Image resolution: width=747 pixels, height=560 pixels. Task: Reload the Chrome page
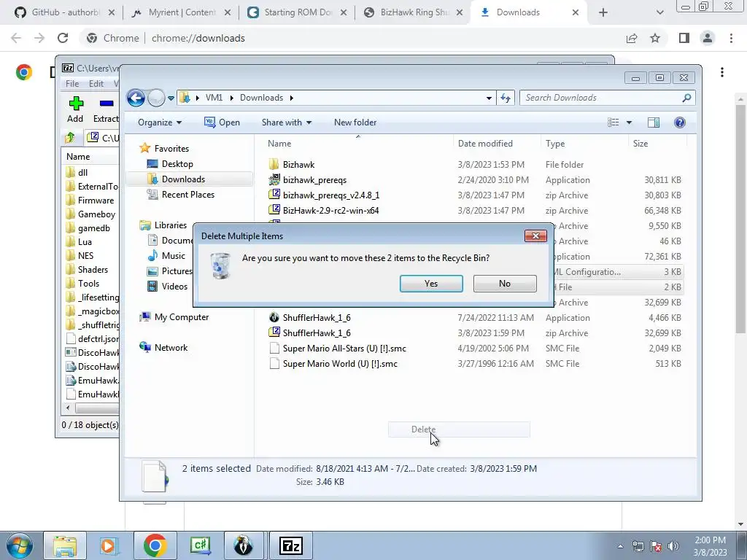pyautogui.click(x=63, y=38)
